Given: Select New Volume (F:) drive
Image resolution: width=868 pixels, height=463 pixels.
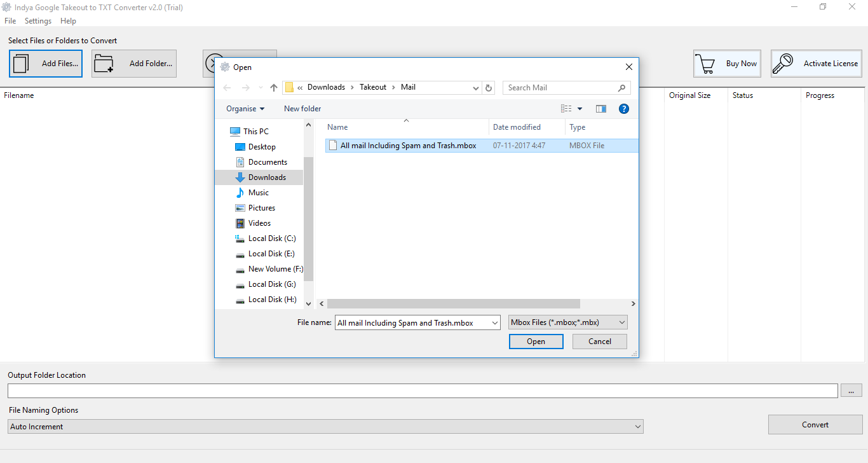Looking at the screenshot, I should click(276, 269).
